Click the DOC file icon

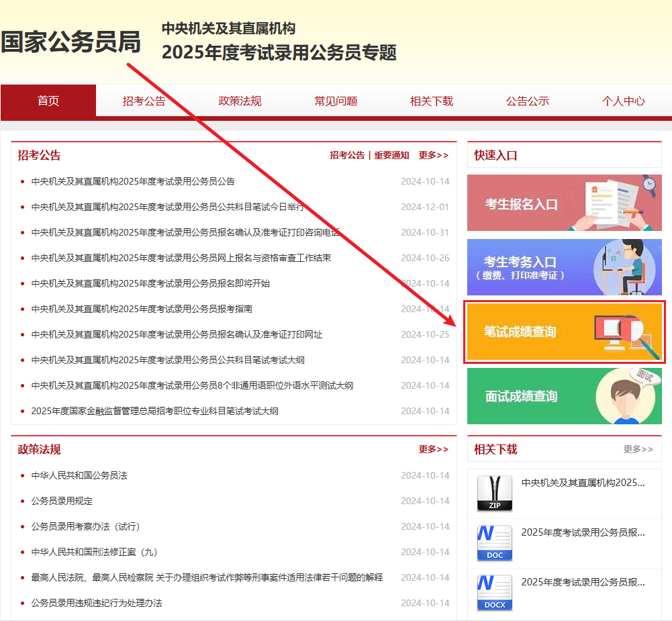pyautogui.click(x=494, y=543)
